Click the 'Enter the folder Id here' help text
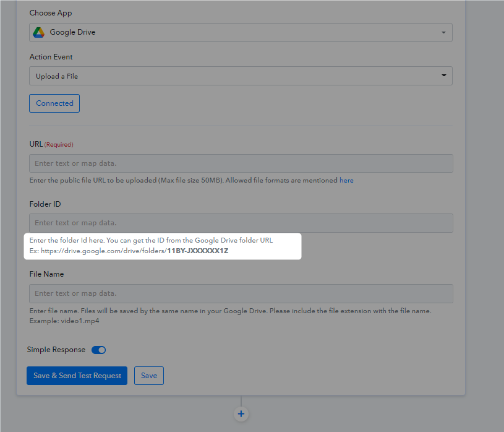504x432 pixels. pyautogui.click(x=151, y=240)
